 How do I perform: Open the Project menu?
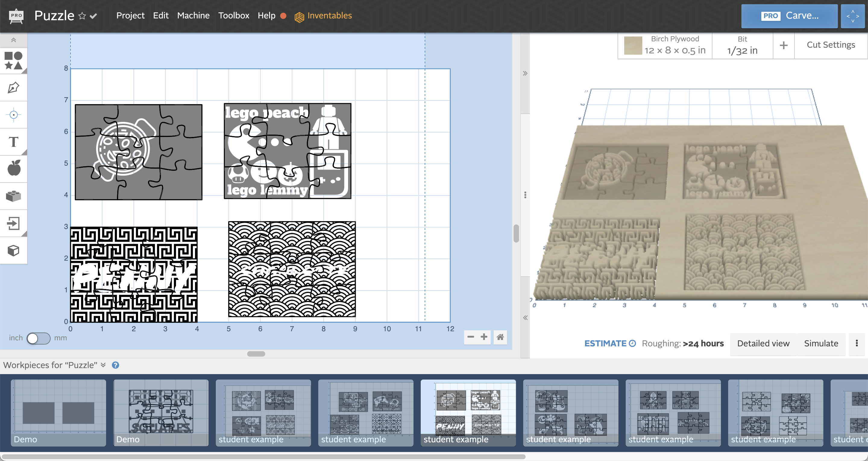(131, 15)
